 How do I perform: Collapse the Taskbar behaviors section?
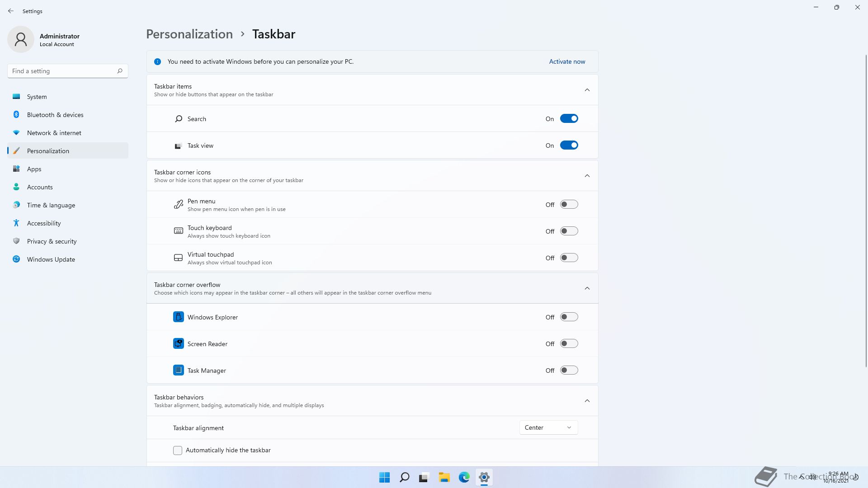[587, 401]
